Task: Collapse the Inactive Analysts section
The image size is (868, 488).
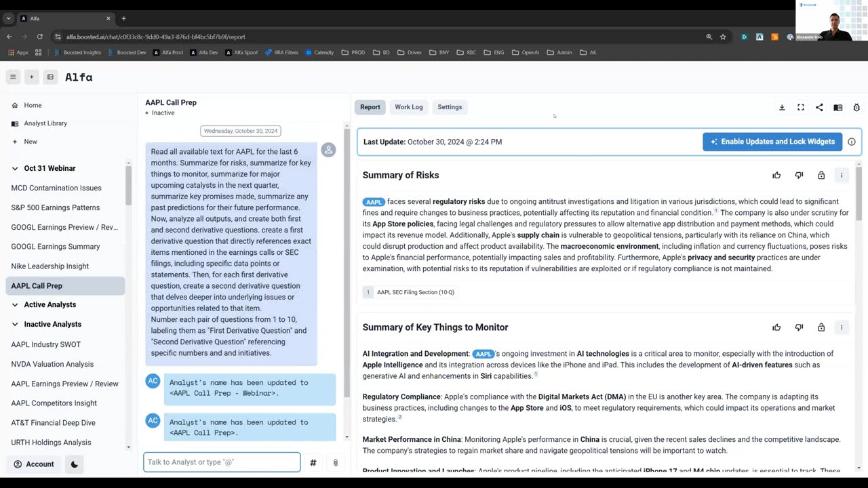Action: coord(15,325)
